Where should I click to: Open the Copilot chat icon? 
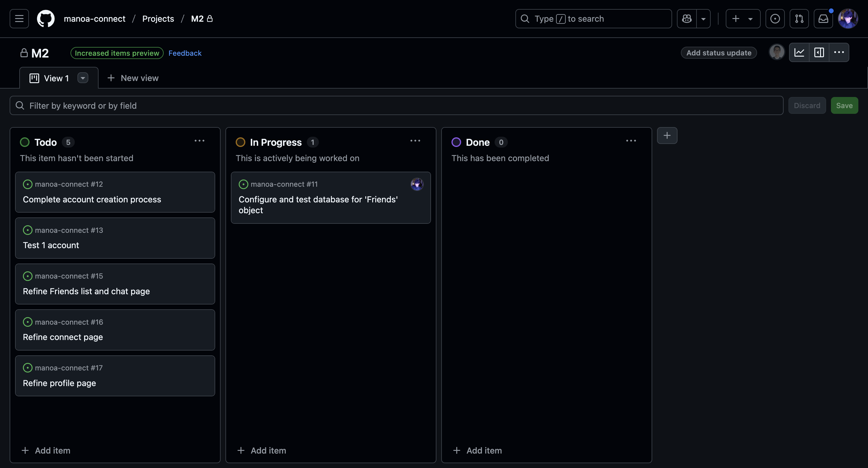686,18
